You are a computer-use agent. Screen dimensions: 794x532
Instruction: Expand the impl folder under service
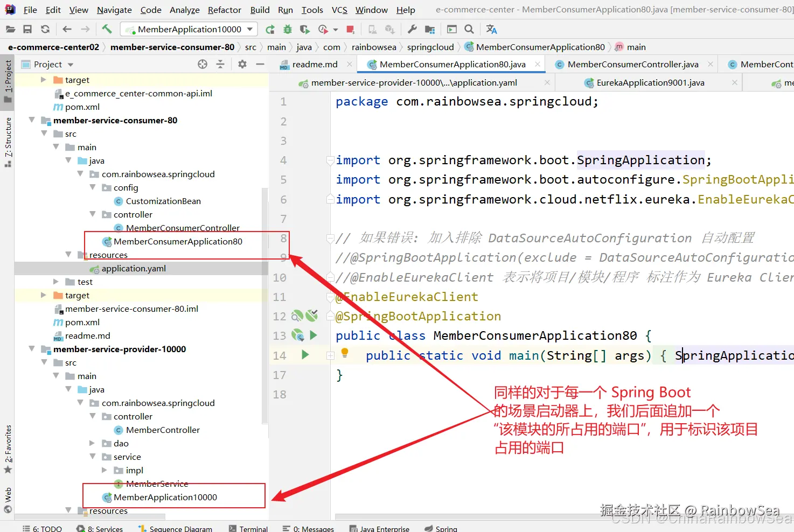click(105, 470)
